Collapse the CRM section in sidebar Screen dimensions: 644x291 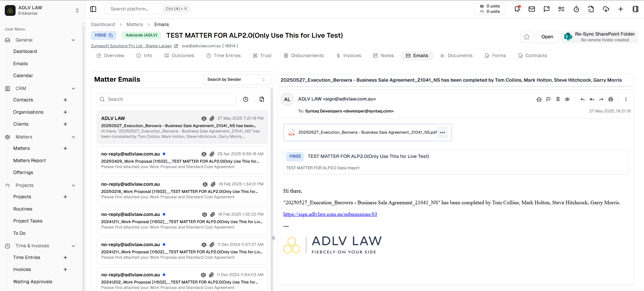point(73,89)
